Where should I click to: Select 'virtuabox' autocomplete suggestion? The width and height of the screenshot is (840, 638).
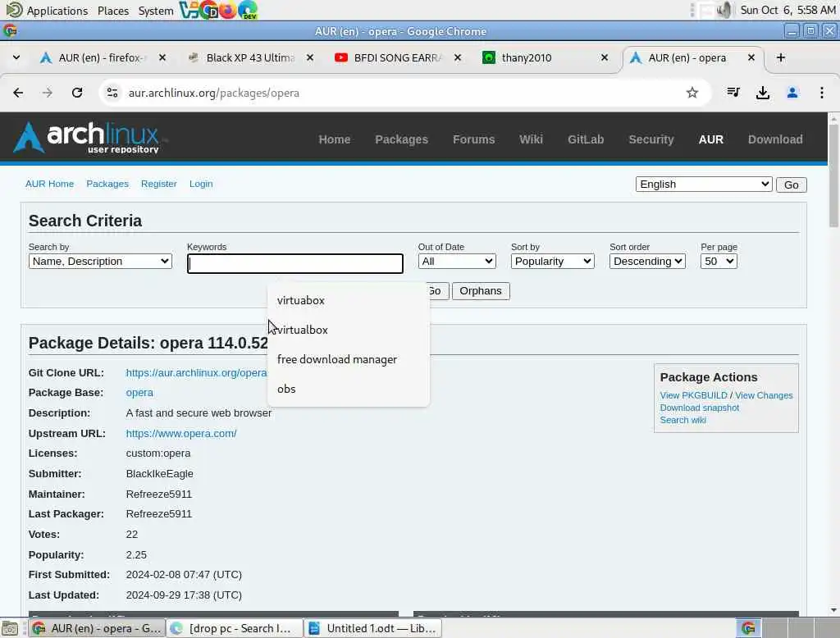[348, 300]
